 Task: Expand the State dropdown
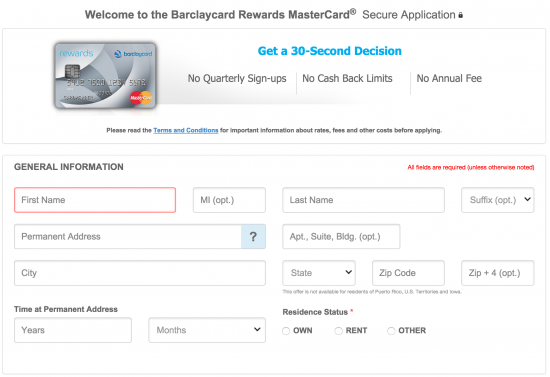319,273
